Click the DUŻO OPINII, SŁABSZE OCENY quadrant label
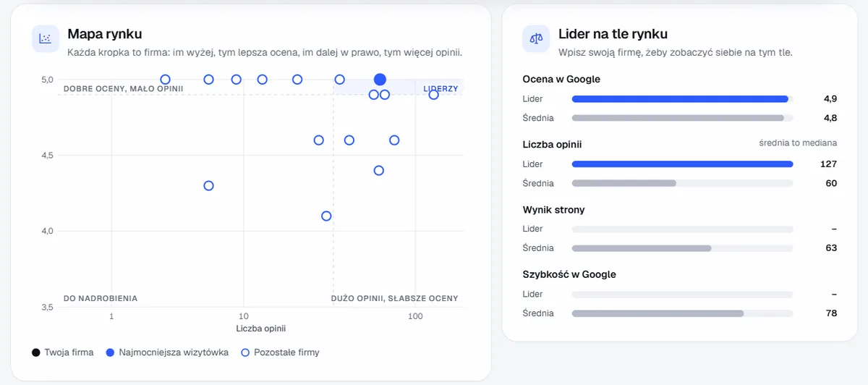 coord(394,298)
